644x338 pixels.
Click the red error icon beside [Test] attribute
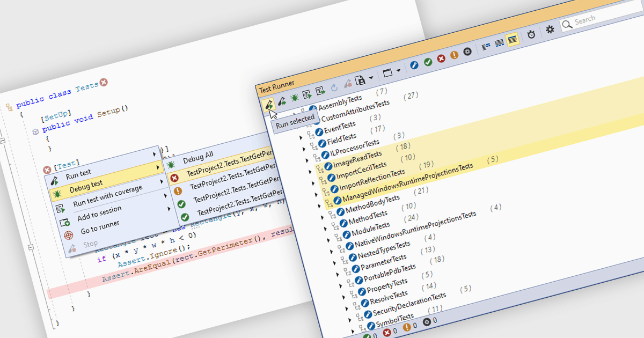[x=47, y=170]
